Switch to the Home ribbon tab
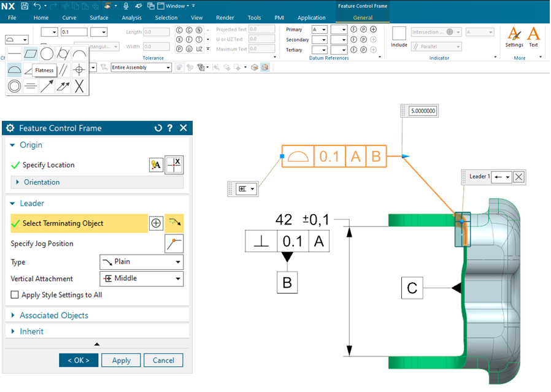The width and height of the screenshot is (551, 392). (41, 18)
